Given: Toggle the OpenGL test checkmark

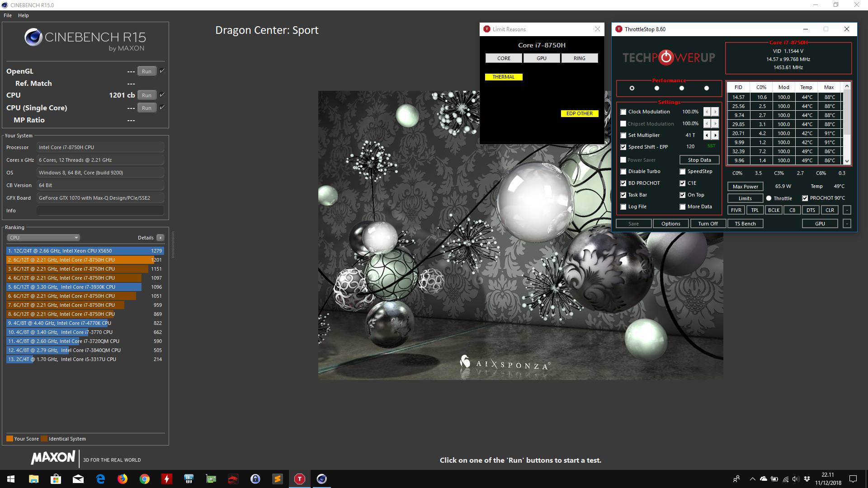Looking at the screenshot, I should point(162,71).
